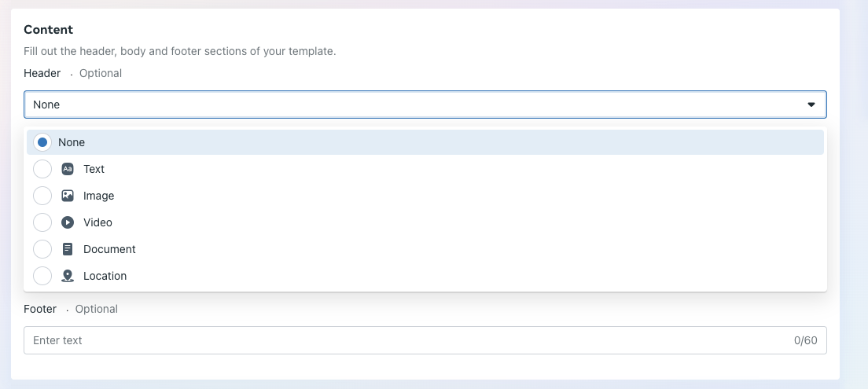The image size is (868, 389).
Task: Choose the Text option label
Action: [x=94, y=169]
